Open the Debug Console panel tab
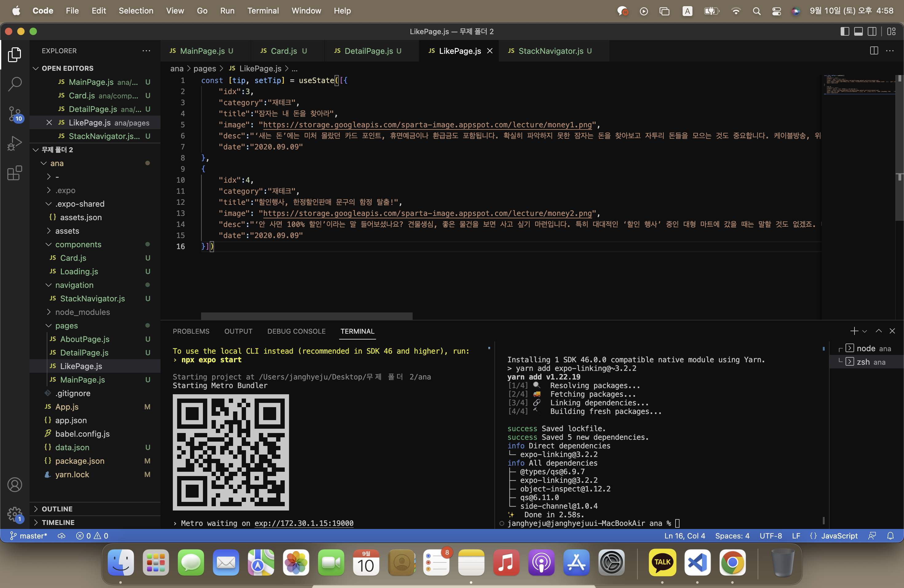 tap(296, 331)
